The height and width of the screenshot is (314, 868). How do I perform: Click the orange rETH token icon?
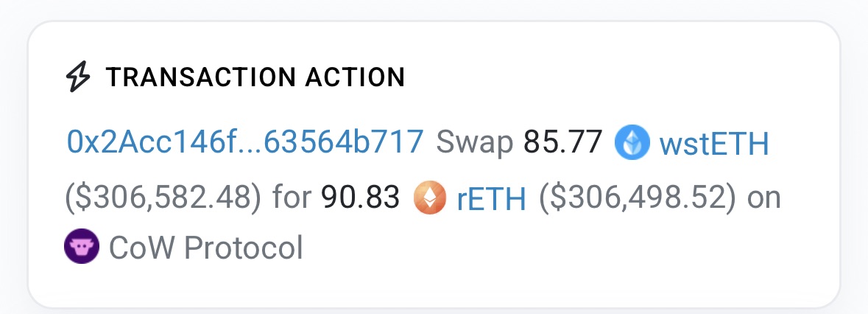pos(430,198)
